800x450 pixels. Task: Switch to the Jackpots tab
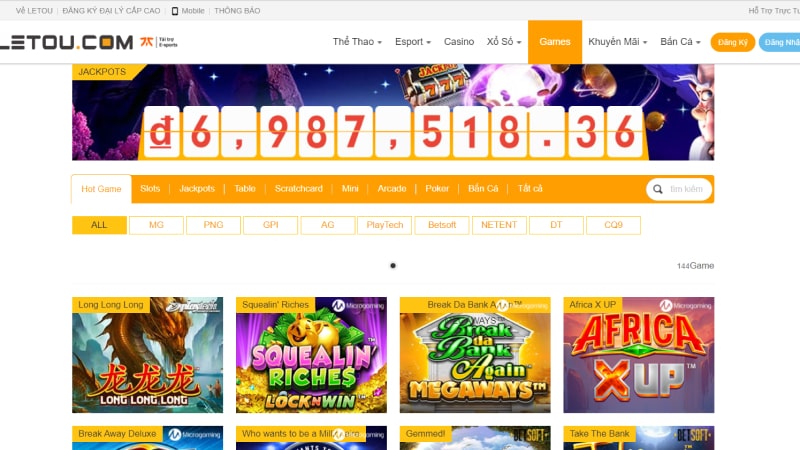click(197, 189)
